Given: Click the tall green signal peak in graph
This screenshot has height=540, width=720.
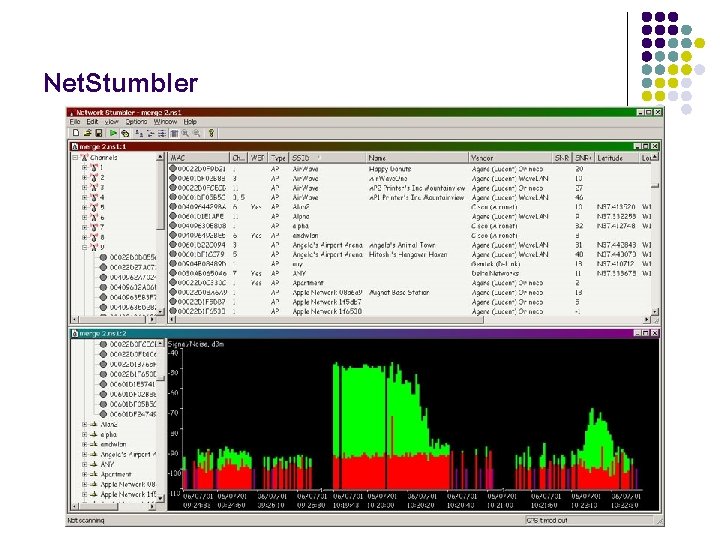Looking at the screenshot, I should [x=363, y=409].
